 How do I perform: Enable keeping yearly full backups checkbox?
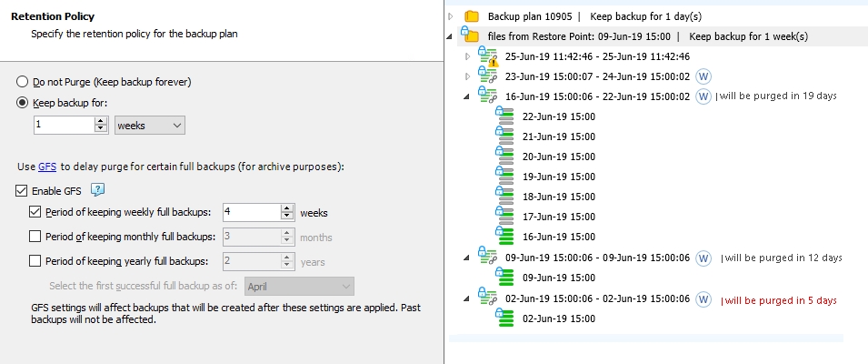[x=35, y=261]
